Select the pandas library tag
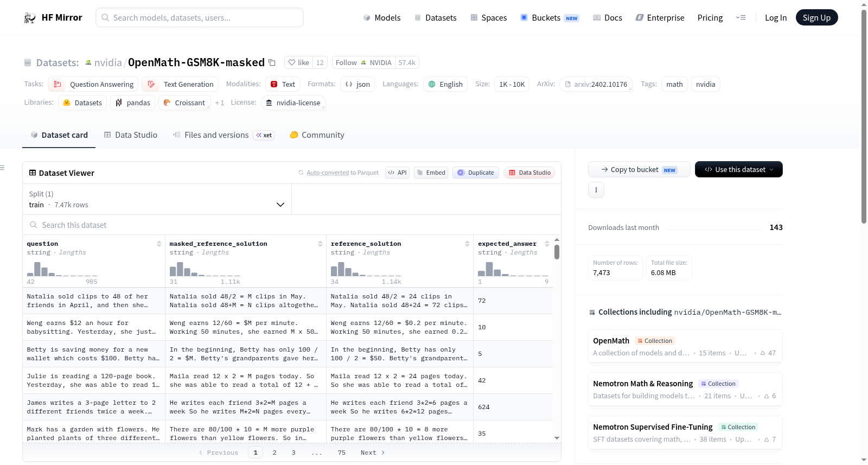868x465 pixels. 133,103
